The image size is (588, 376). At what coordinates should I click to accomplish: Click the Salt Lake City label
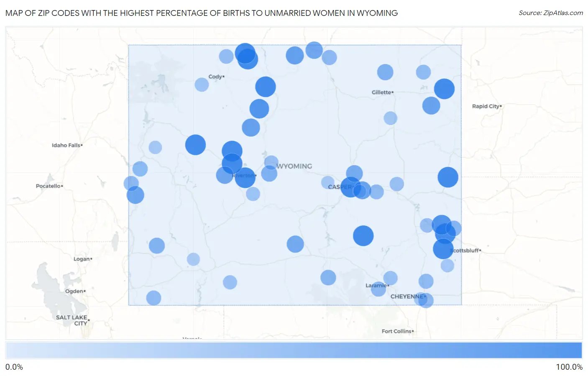[72, 320]
